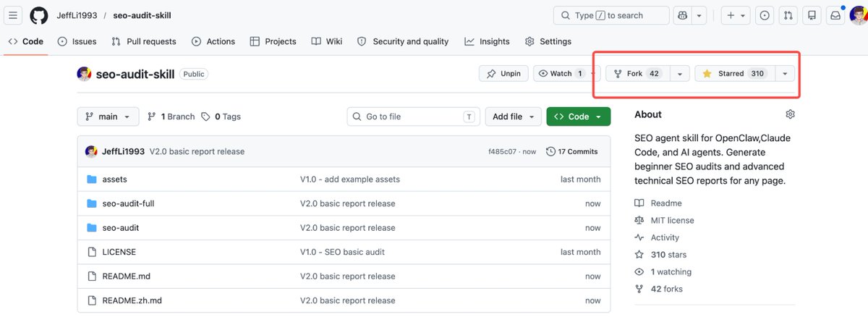Open the Activity link in About

(x=657, y=237)
